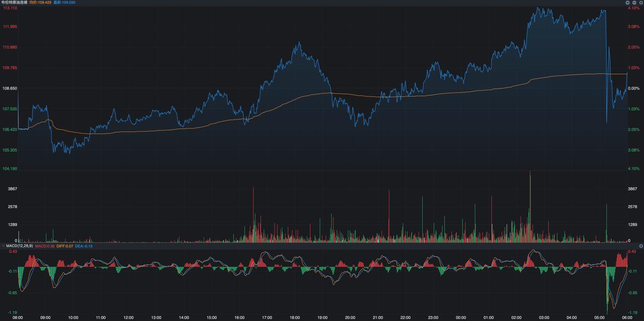
Task: Click the 16:00 time axis label
Action: click(239, 317)
